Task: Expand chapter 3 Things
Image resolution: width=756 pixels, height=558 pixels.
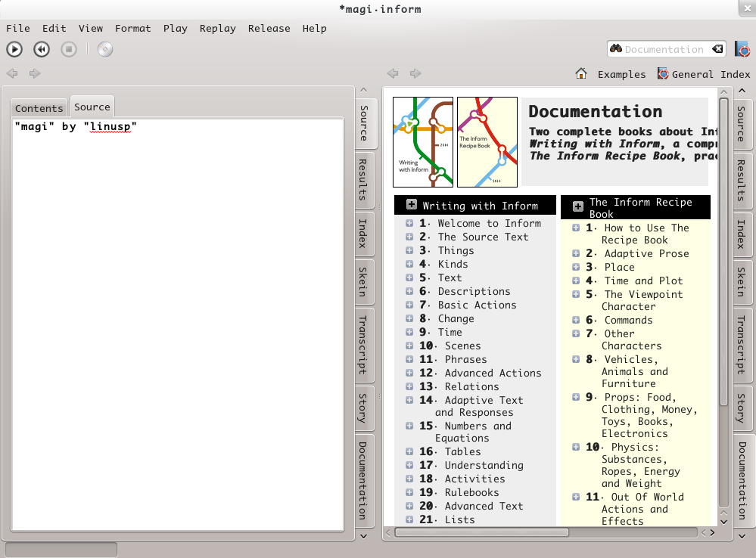Action: [x=409, y=250]
